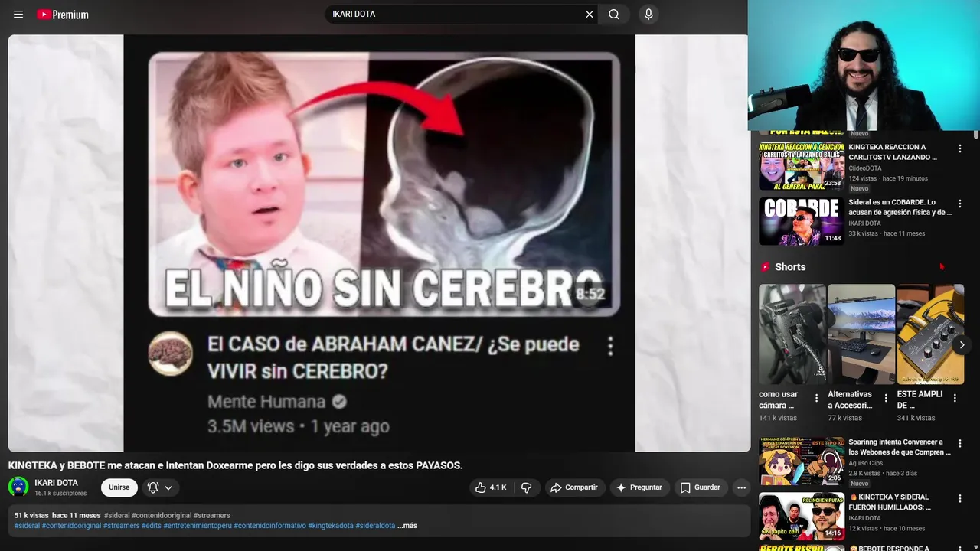Like the video with 4.1 K
This screenshot has width=980, height=551.
coord(491,487)
